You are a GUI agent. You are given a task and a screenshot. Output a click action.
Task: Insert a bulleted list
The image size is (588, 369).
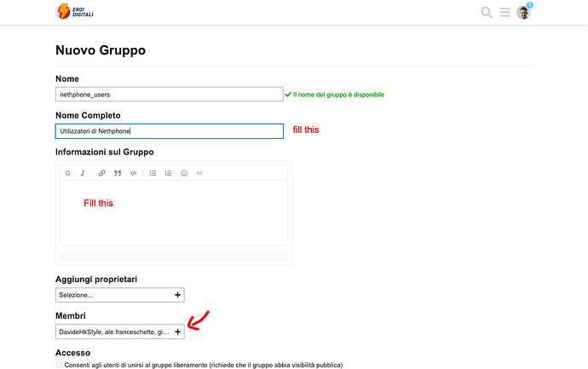(x=153, y=173)
